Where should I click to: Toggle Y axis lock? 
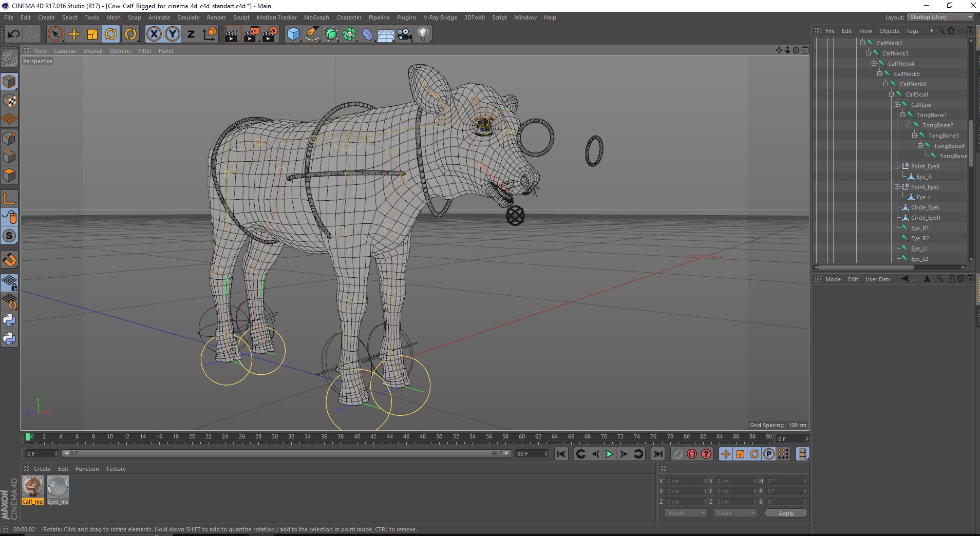[x=173, y=34]
